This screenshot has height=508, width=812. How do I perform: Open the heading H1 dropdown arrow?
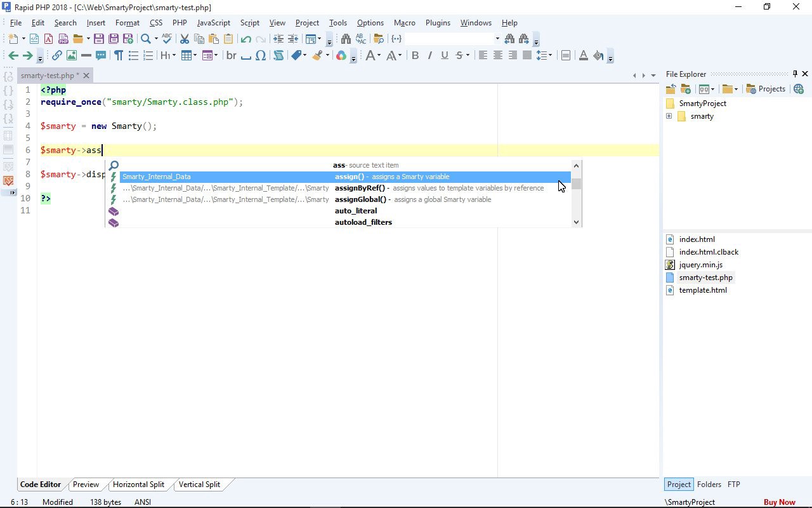point(174,56)
